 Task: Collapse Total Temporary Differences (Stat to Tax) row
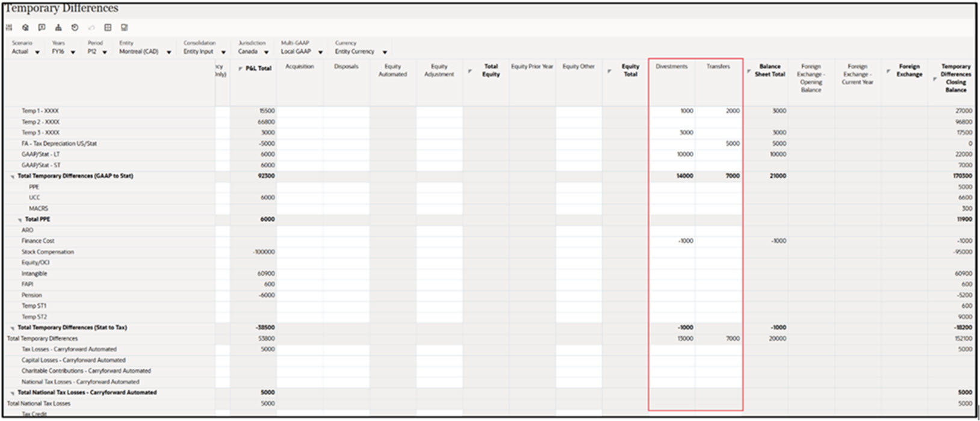[12, 328]
